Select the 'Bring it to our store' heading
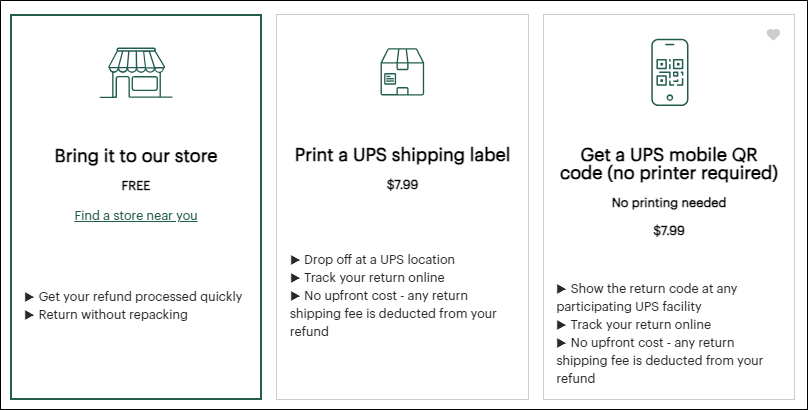Screen dimensions: 808x410 coord(136,156)
